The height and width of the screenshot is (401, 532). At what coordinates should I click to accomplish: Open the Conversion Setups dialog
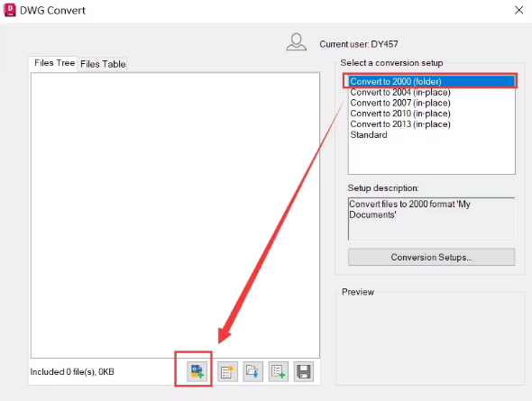click(x=431, y=258)
